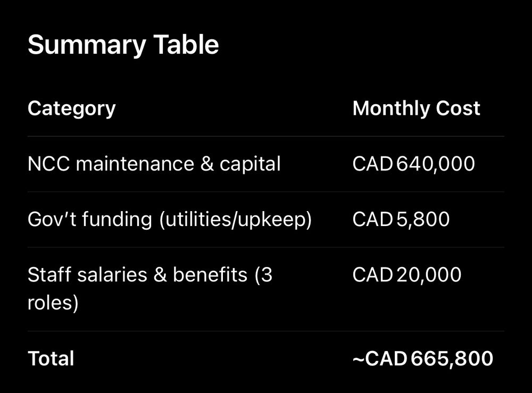The width and height of the screenshot is (532, 393).
Task: Select the Monthly Cost column header
Action: pyautogui.click(x=417, y=108)
